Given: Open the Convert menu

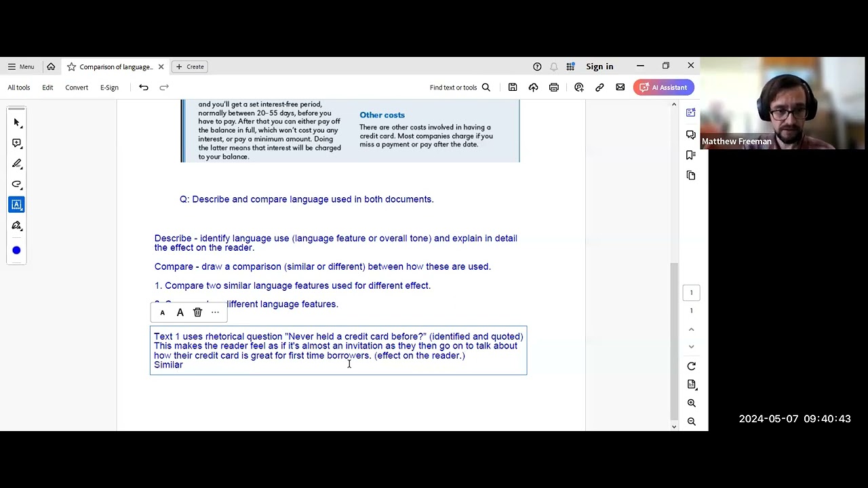Looking at the screenshot, I should 77,87.
